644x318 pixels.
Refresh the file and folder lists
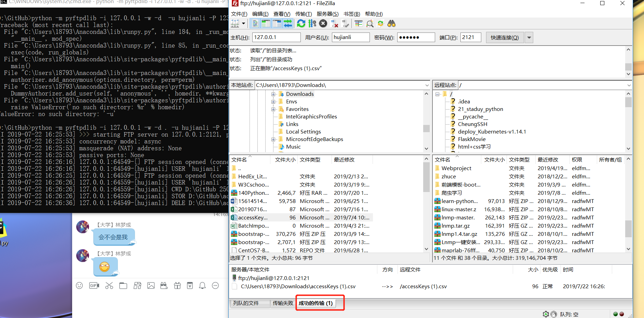301,24
